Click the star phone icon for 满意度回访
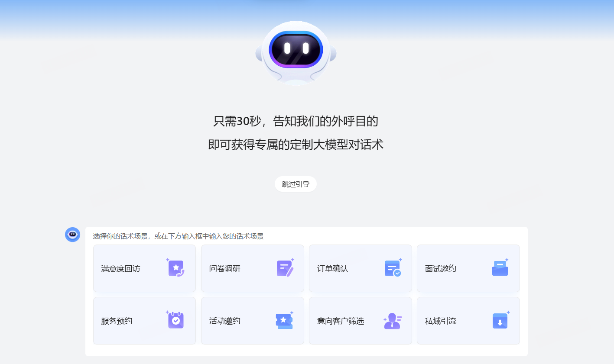Viewport: 614px width, 364px height. pyautogui.click(x=175, y=268)
